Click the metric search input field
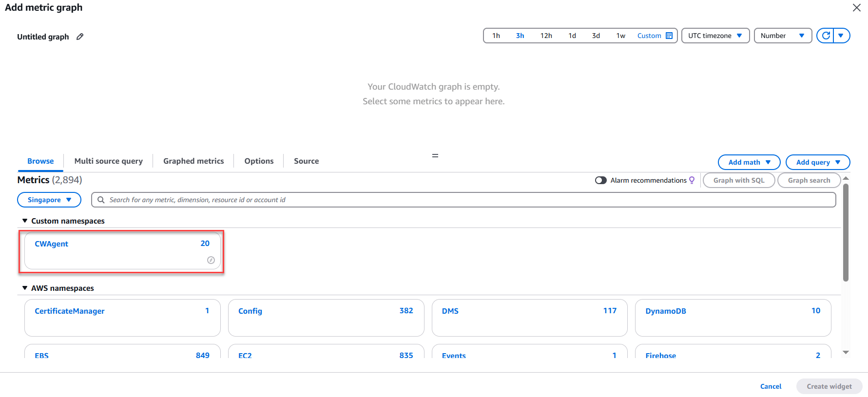 [x=463, y=200]
